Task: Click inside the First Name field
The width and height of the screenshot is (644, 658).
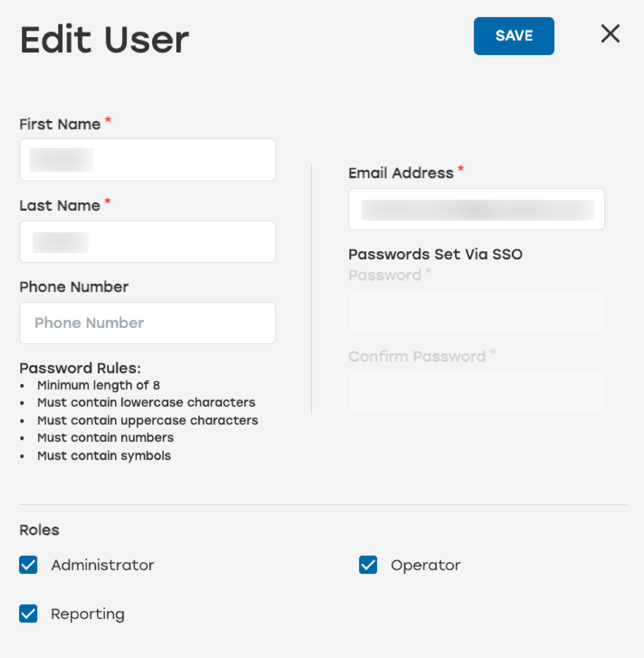Action: pyautogui.click(x=147, y=160)
